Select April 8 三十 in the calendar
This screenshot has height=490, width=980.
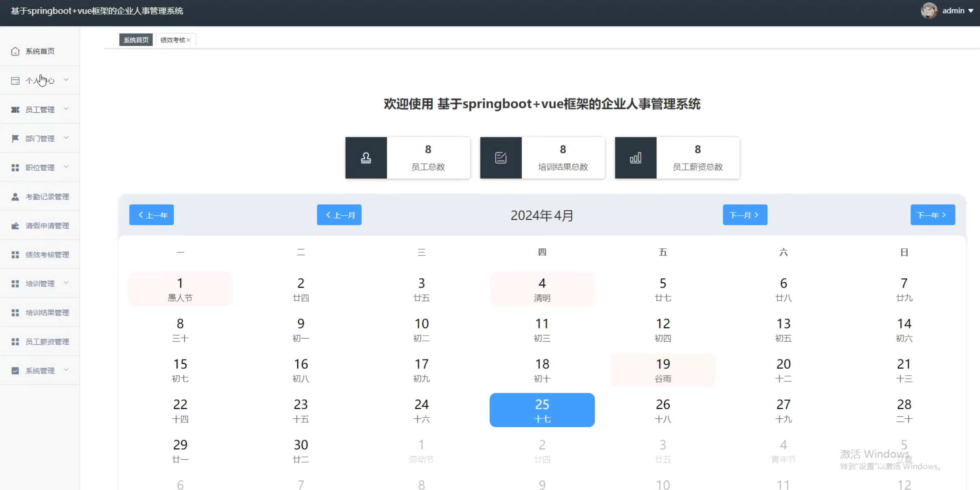pos(180,330)
